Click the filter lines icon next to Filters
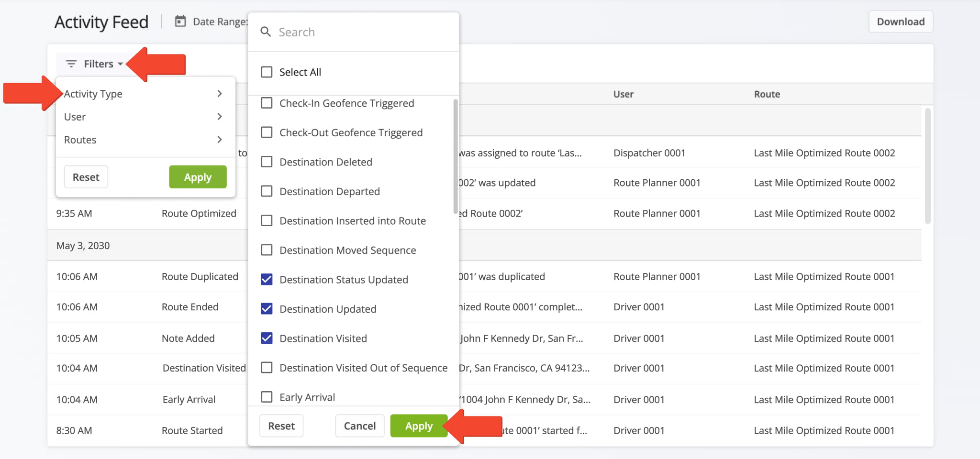 point(71,64)
